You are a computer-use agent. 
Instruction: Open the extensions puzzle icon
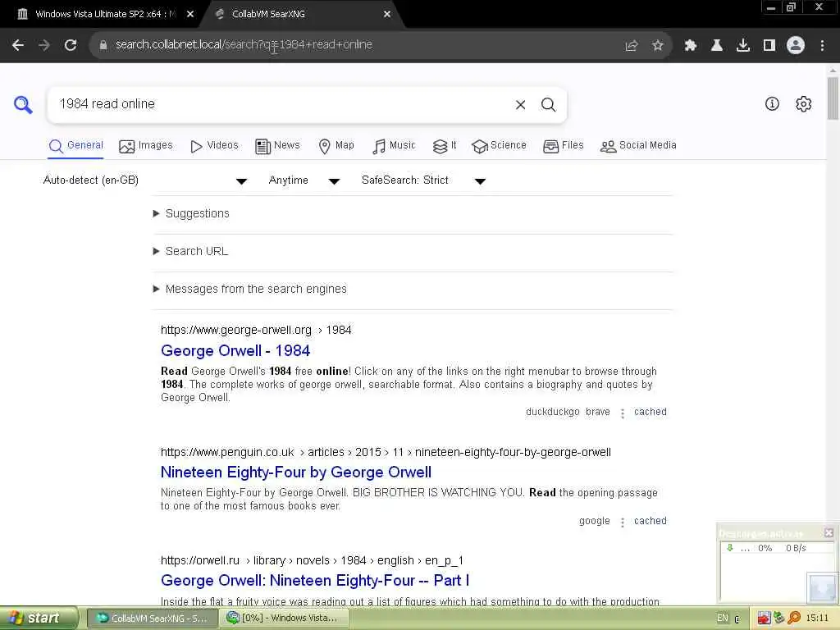(690, 46)
